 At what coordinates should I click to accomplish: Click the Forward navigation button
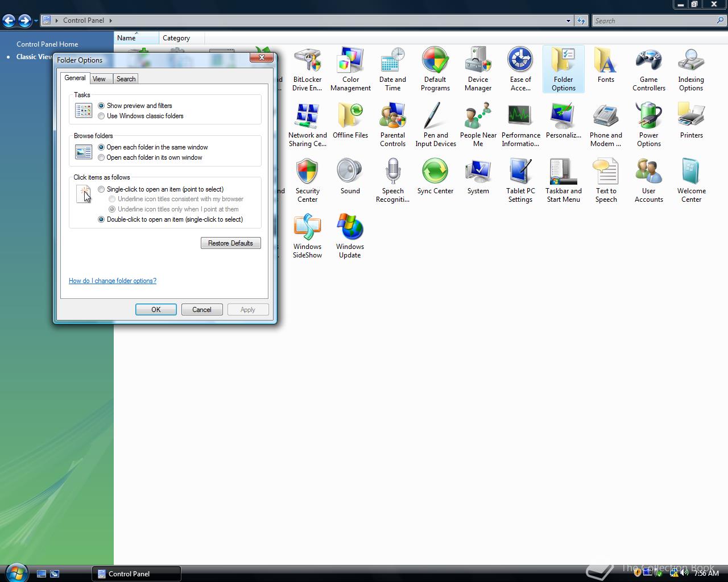24,21
